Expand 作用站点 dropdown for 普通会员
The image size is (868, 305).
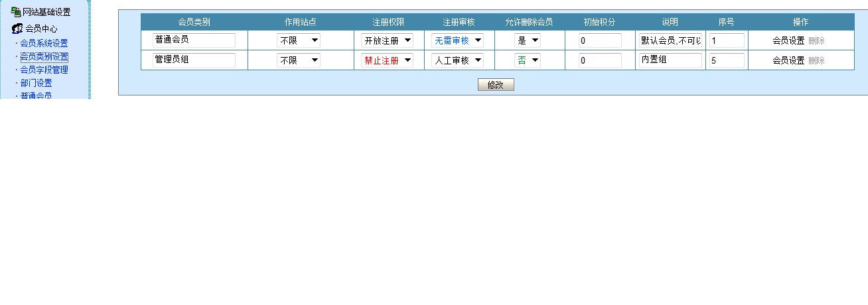299,40
